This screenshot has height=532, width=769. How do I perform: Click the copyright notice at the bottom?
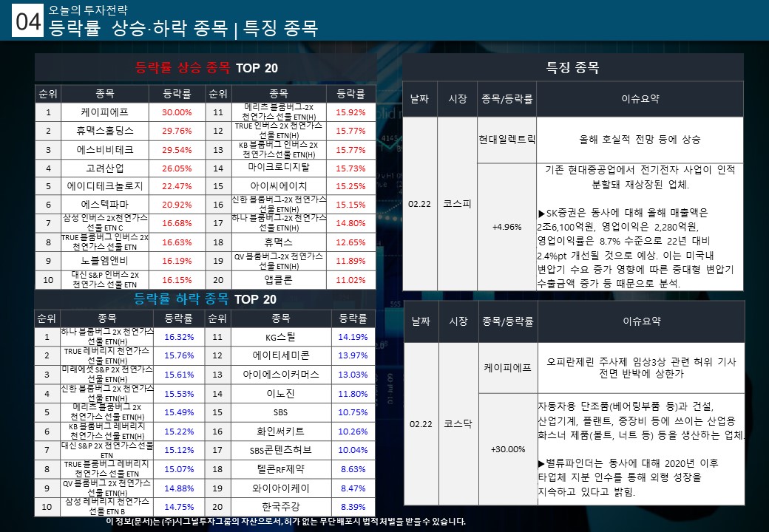click(285, 522)
